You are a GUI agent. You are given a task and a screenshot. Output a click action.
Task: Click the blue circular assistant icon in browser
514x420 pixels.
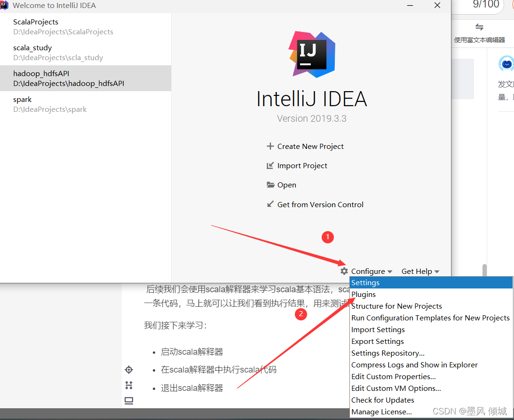point(506,64)
